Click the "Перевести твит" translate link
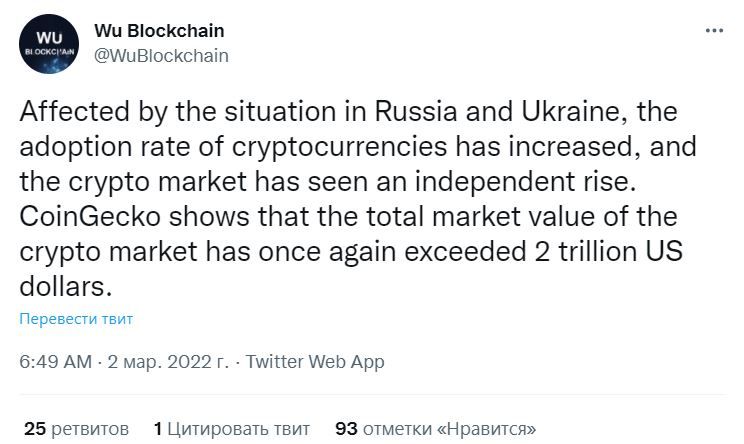Image resolution: width=744 pixels, height=444 pixels. tap(75, 319)
